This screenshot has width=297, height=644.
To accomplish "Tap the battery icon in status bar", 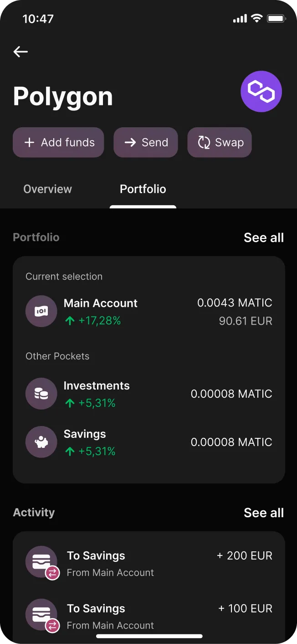I will (276, 19).
